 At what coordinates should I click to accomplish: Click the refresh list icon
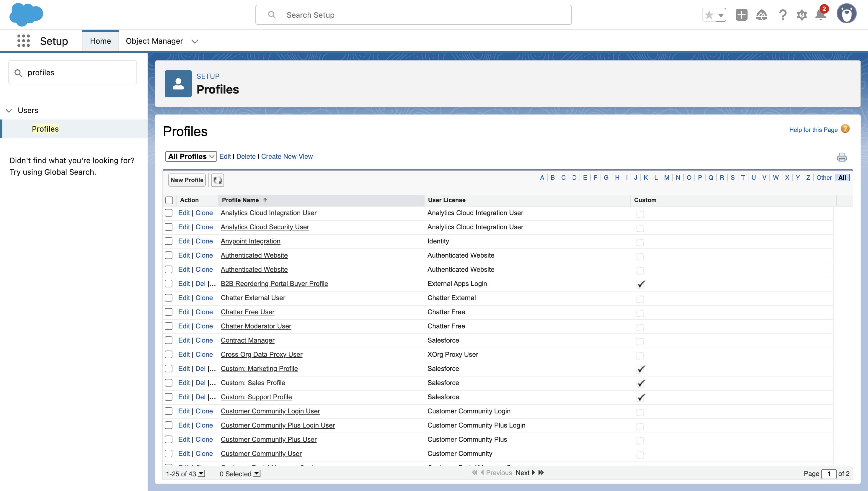tap(217, 180)
